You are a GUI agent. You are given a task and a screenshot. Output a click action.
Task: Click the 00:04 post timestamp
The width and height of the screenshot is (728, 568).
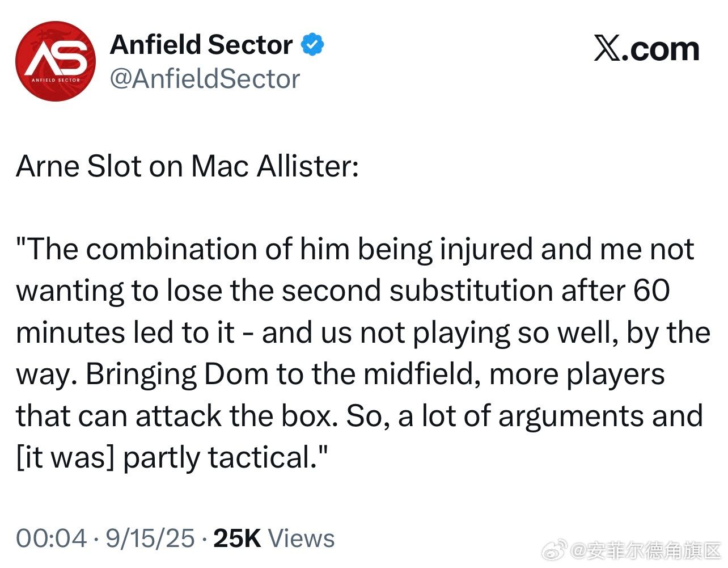click(52, 538)
